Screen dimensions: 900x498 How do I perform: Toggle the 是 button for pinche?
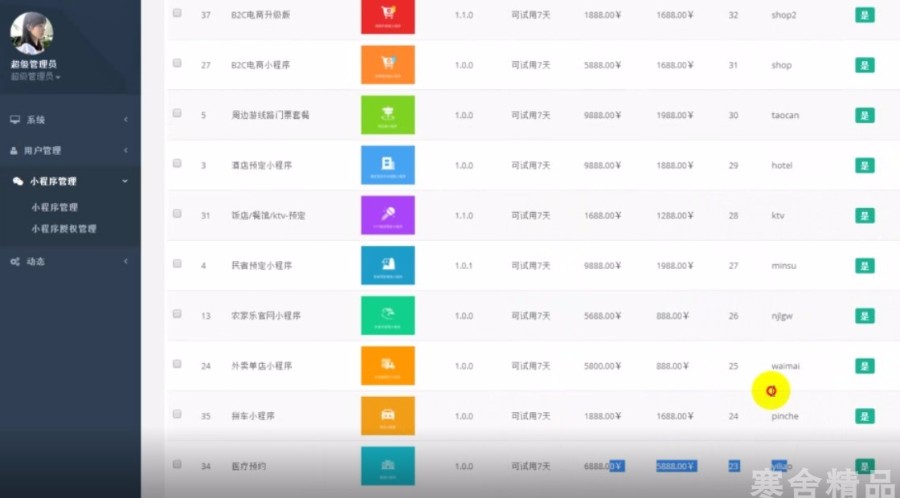click(x=864, y=416)
